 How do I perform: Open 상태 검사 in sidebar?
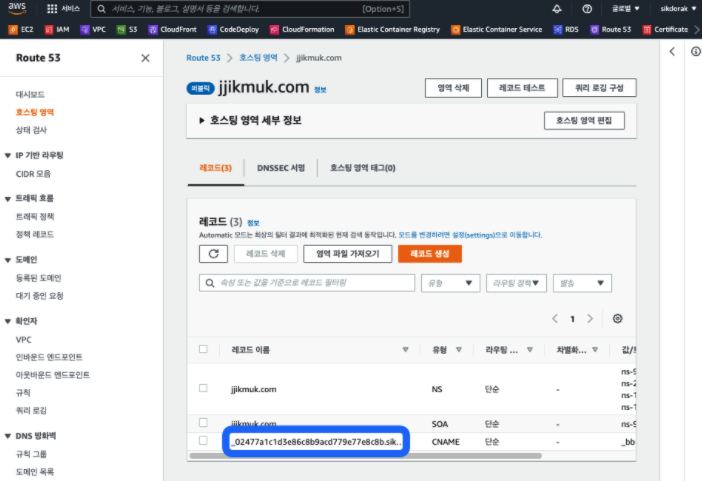31,130
